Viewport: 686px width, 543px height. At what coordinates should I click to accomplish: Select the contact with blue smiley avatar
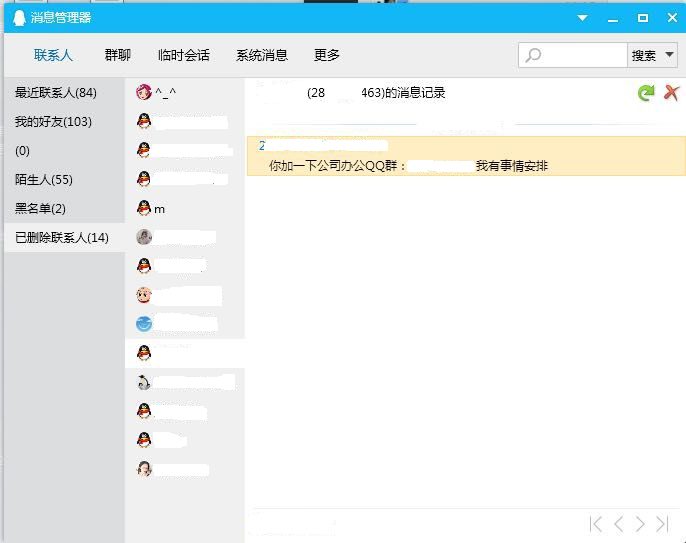pyautogui.click(x=185, y=324)
